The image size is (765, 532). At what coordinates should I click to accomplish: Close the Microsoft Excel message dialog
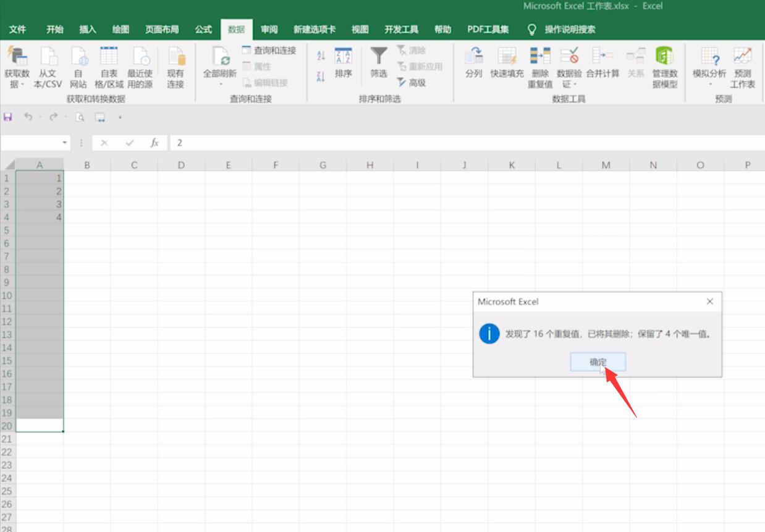pyautogui.click(x=709, y=302)
